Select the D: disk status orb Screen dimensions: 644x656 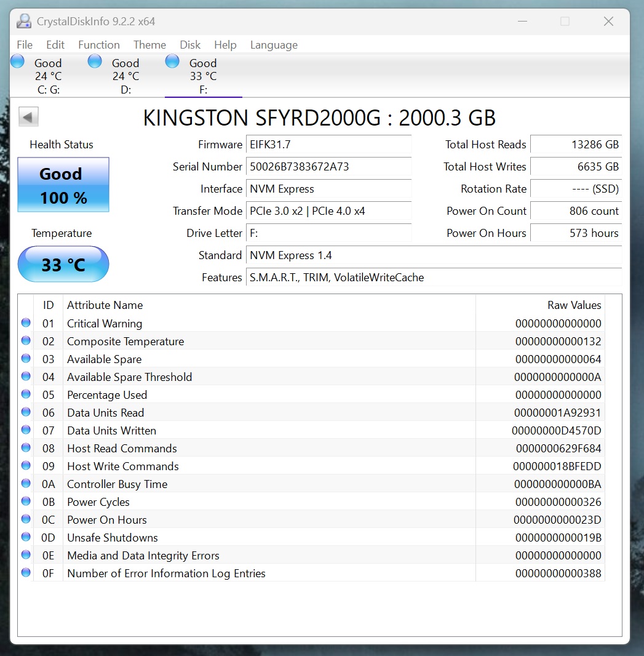coord(95,62)
